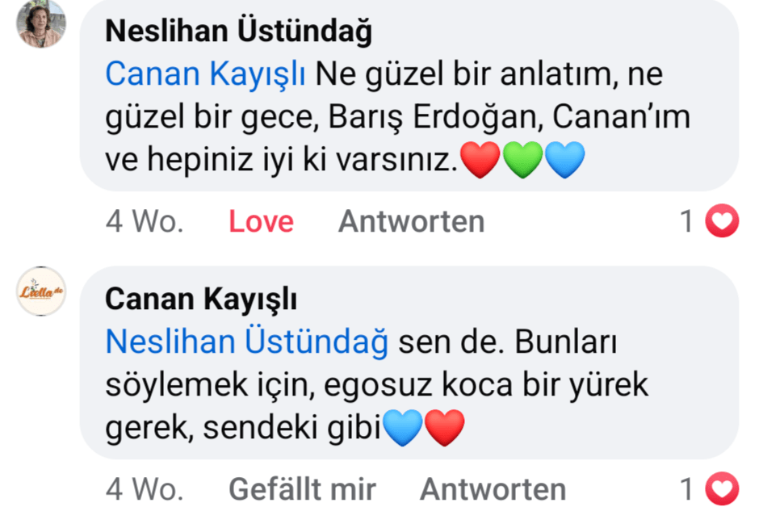Click the blue heart emoji in Canan's comment
The width and height of the screenshot is (763, 532).
[403, 428]
